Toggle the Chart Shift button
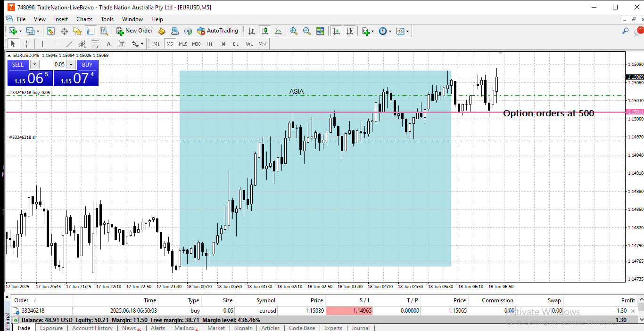The width and height of the screenshot is (644, 331). (350, 31)
